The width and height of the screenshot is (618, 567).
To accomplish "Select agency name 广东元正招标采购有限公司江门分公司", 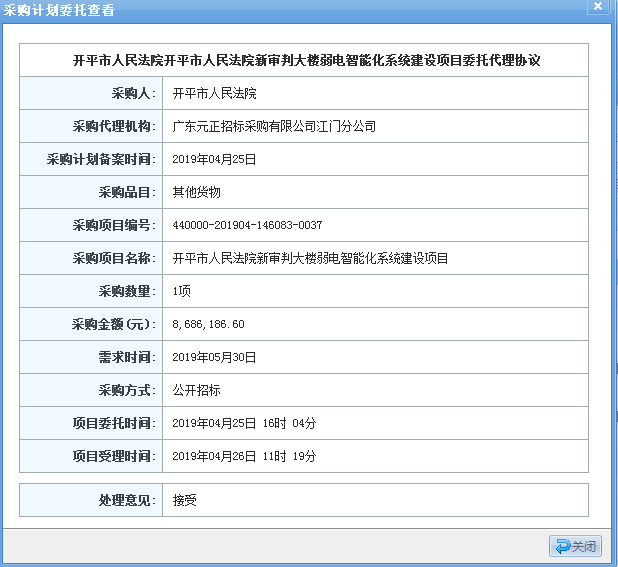I will pos(274,126).
